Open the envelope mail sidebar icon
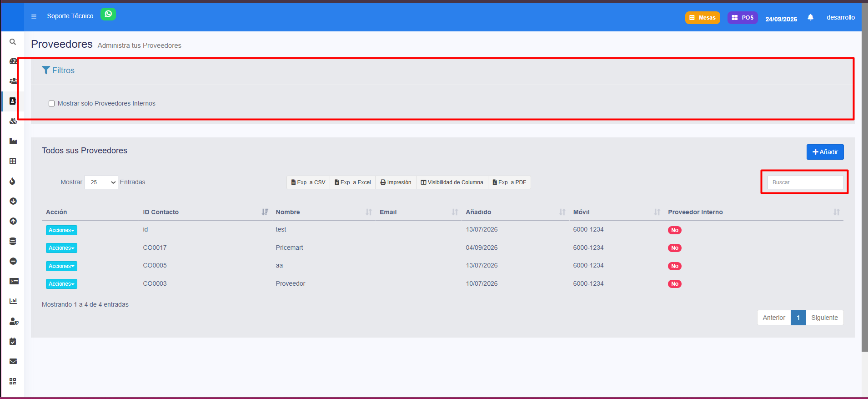Image resolution: width=868 pixels, height=399 pixels. tap(13, 361)
